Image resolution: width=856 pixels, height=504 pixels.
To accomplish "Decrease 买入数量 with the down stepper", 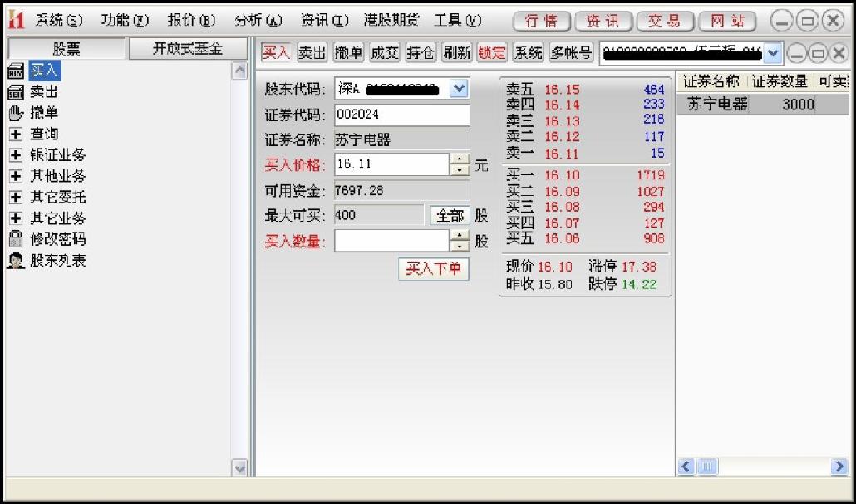I will click(460, 247).
